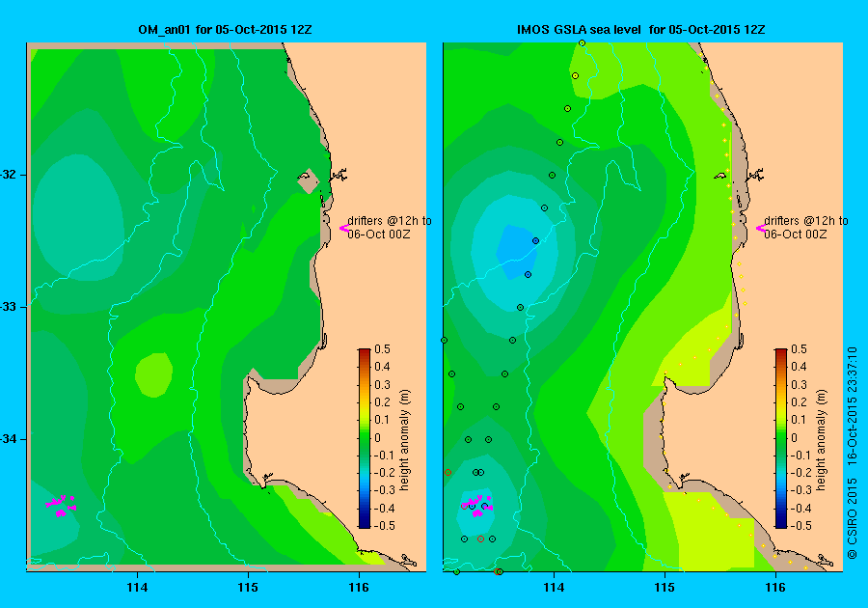
Task: Click the drifters legend text in IMOS GSLA map
Action: point(806,227)
